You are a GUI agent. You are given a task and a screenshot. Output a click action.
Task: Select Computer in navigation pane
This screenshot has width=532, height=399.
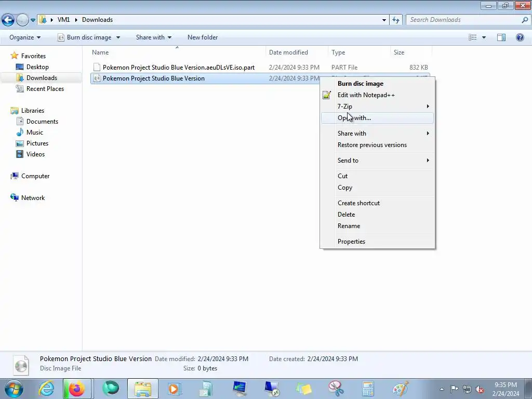pos(31,176)
